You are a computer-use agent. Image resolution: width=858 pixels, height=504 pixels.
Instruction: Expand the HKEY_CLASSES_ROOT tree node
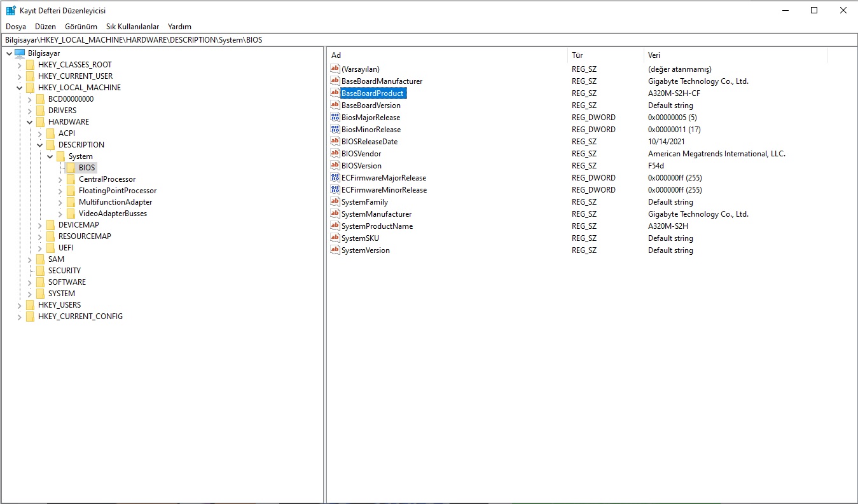[x=19, y=65]
